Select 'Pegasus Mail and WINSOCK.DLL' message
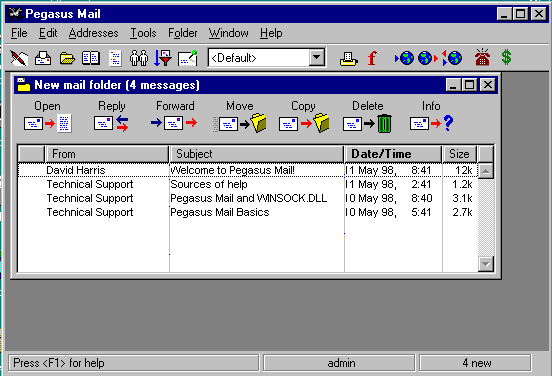This screenshot has width=552, height=376. (x=248, y=198)
